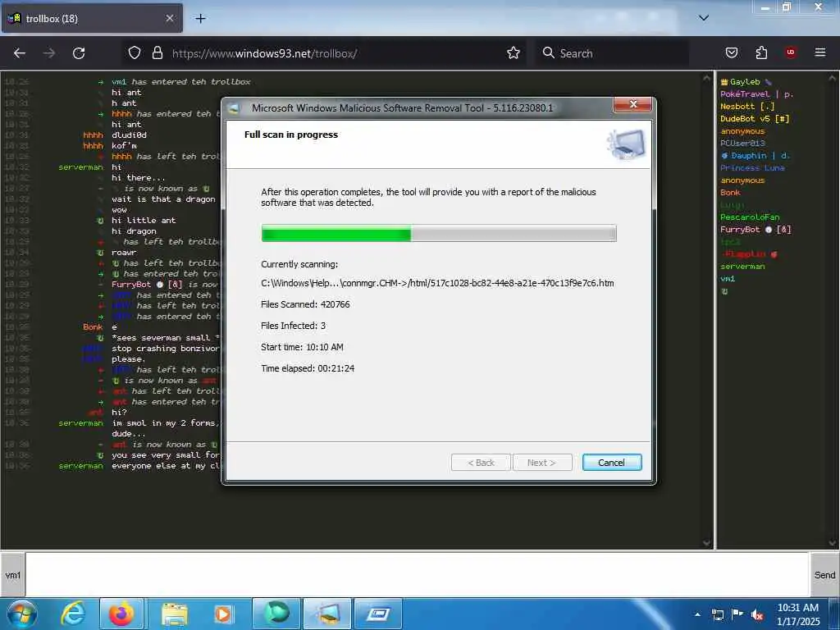
Task: Select serverman in the user list
Action: click(742, 267)
